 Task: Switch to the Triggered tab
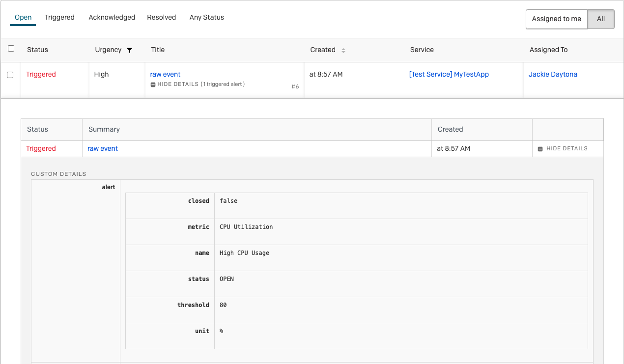59,17
